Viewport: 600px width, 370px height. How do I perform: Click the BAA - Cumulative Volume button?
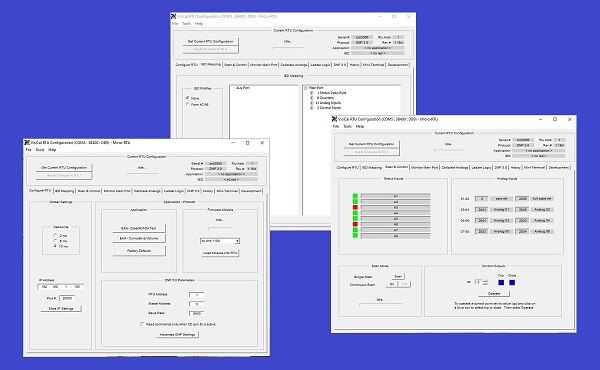[x=139, y=238]
